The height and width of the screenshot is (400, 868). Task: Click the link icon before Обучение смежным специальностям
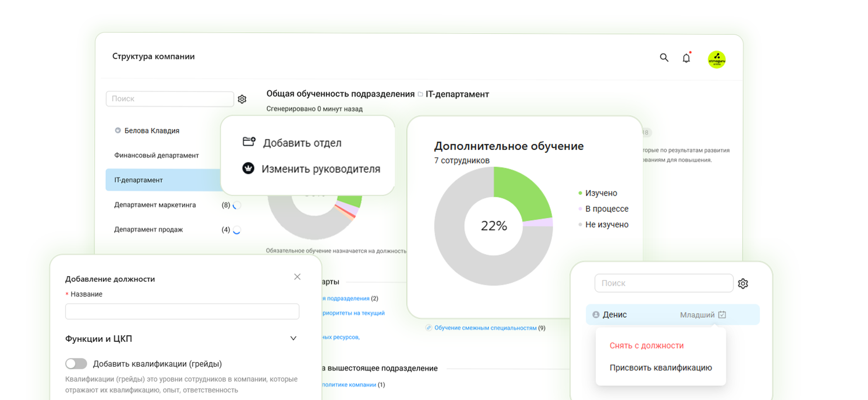click(429, 328)
